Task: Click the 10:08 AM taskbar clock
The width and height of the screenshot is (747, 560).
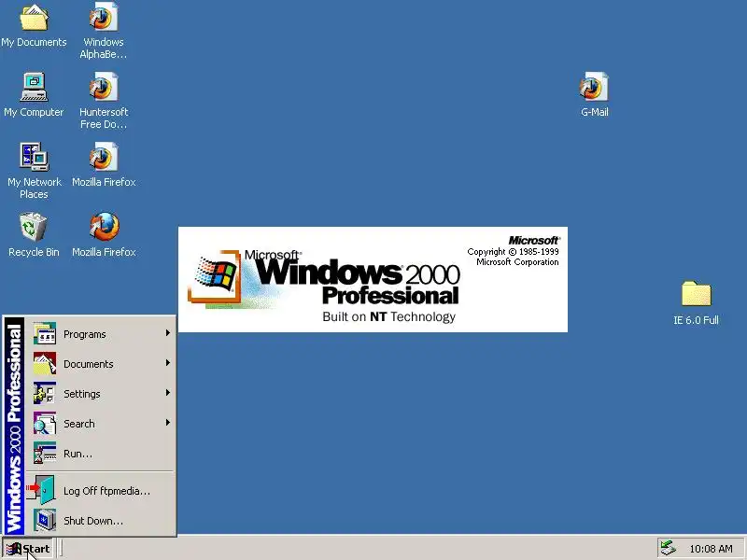Action: (711, 549)
